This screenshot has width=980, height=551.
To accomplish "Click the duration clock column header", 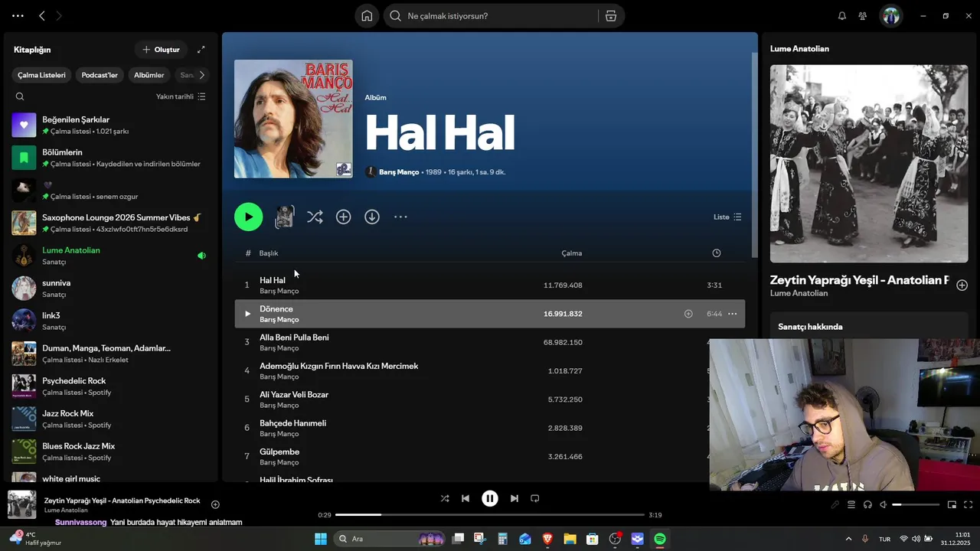I will 717,253.
